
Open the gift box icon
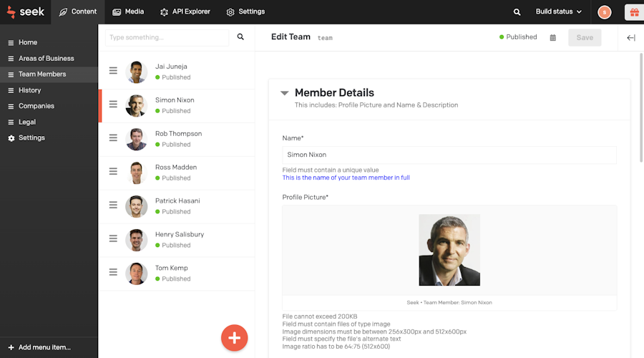point(634,12)
